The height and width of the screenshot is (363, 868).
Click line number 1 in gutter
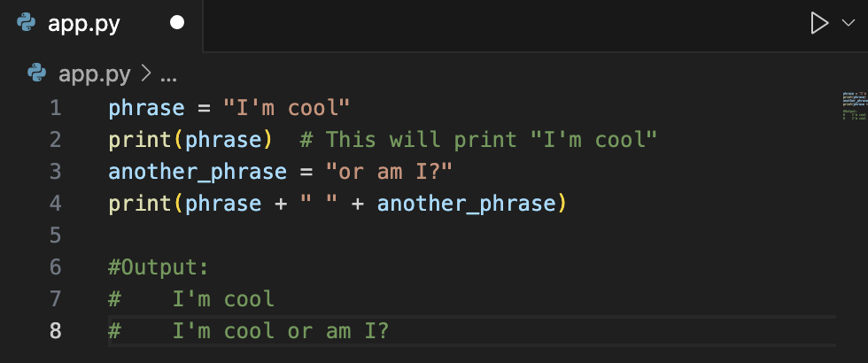[55, 107]
